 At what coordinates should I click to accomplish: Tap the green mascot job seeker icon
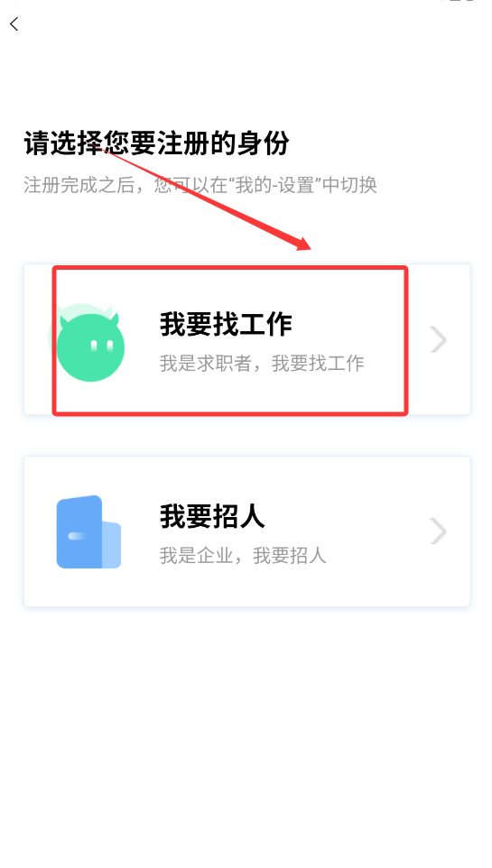tap(87, 342)
